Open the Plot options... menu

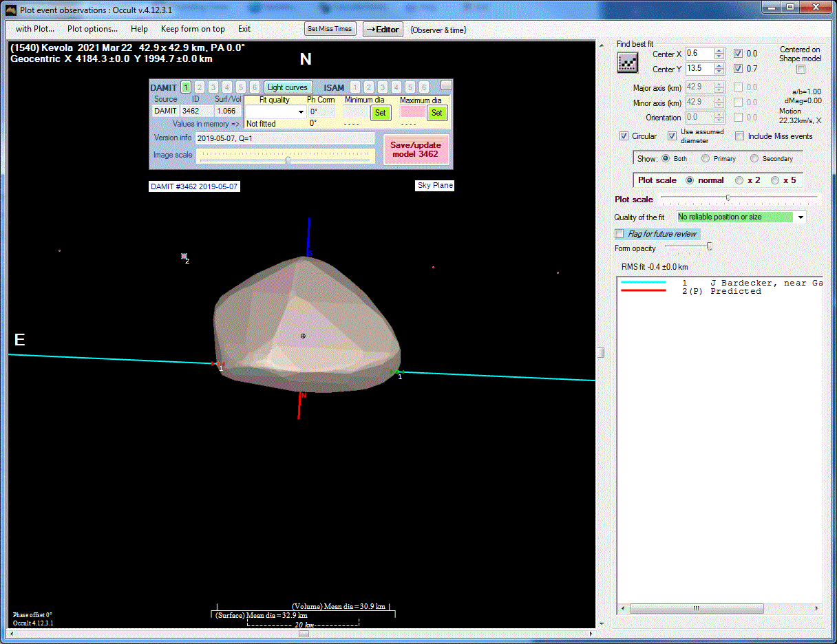(x=92, y=29)
